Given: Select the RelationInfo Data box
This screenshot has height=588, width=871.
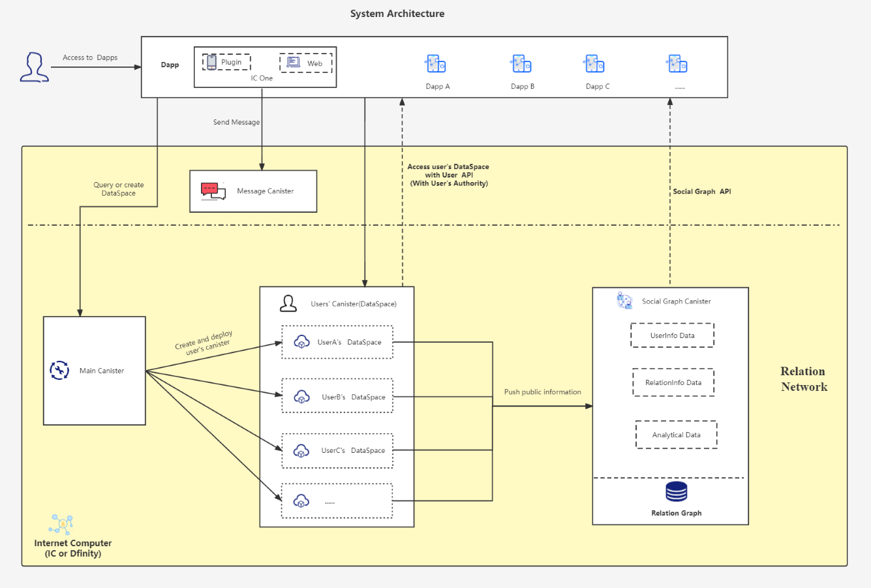Looking at the screenshot, I should point(673,382).
